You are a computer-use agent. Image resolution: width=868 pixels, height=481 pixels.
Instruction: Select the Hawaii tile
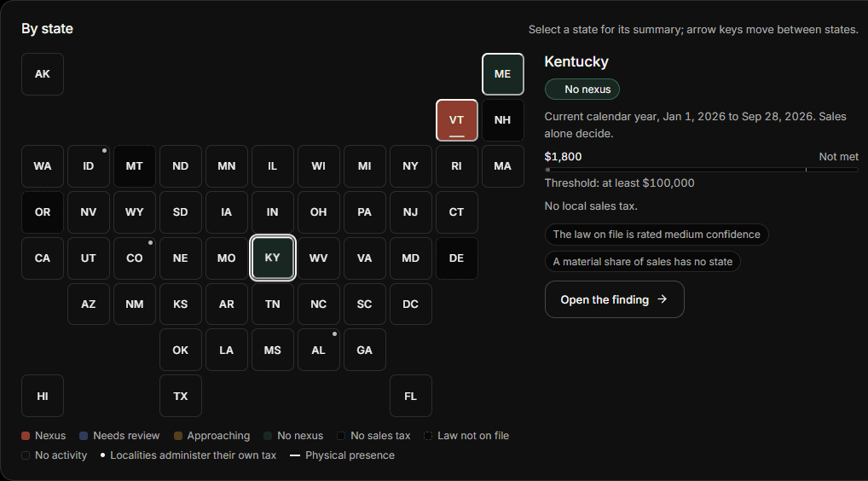coord(43,396)
